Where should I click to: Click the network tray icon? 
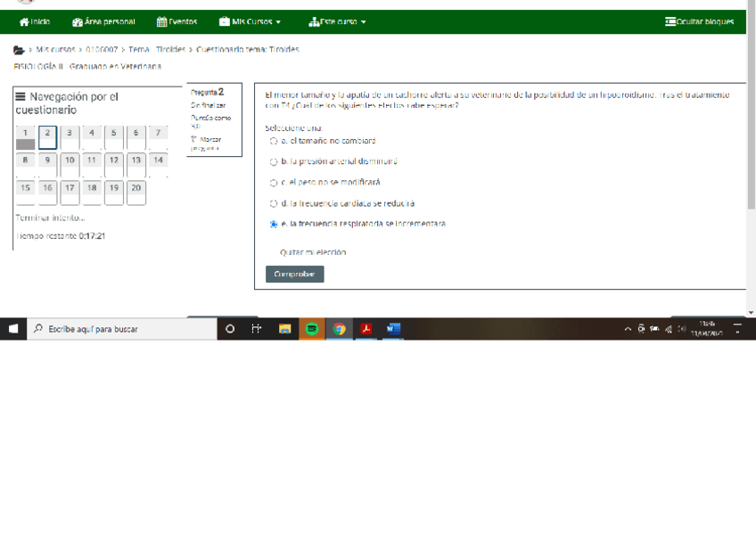(x=669, y=329)
